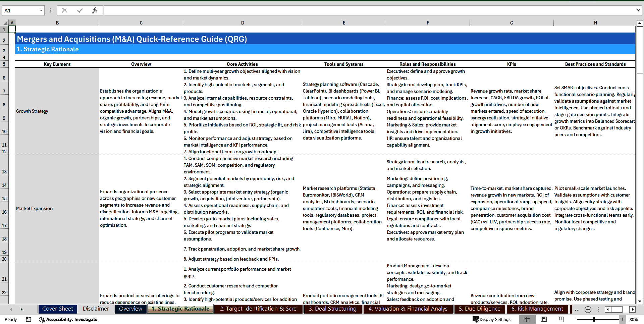Click the vertical scrollbar down arrow
Screen dimensions: 644x324
coord(640,301)
